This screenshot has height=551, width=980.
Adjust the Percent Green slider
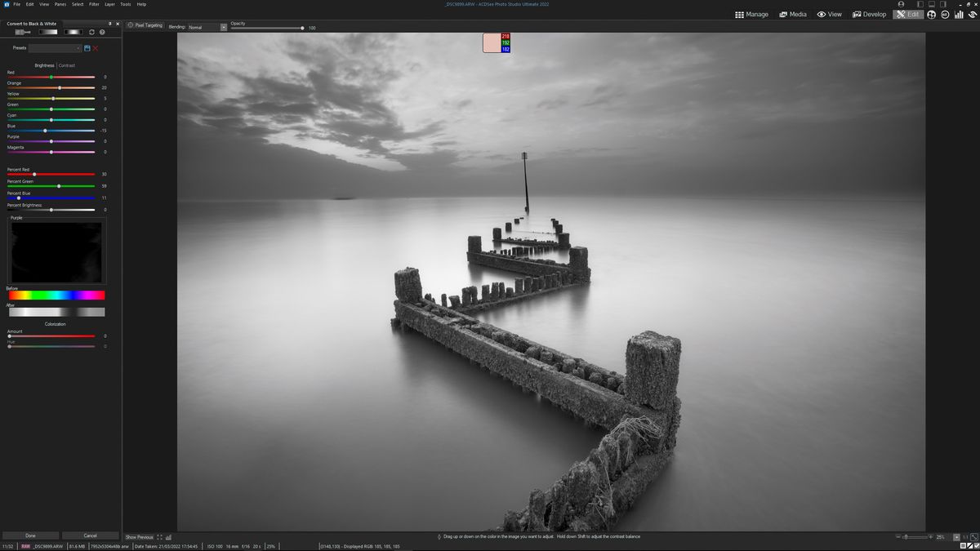click(x=59, y=186)
